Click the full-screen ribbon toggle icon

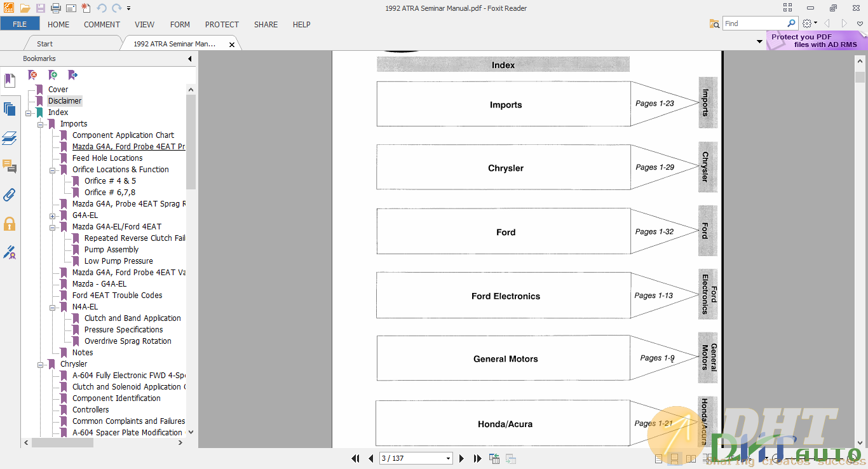coord(788,8)
